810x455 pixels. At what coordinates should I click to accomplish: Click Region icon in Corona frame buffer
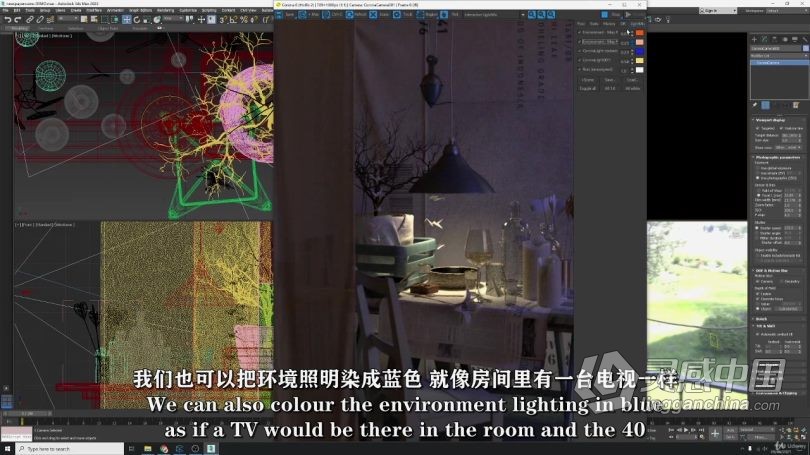point(420,14)
